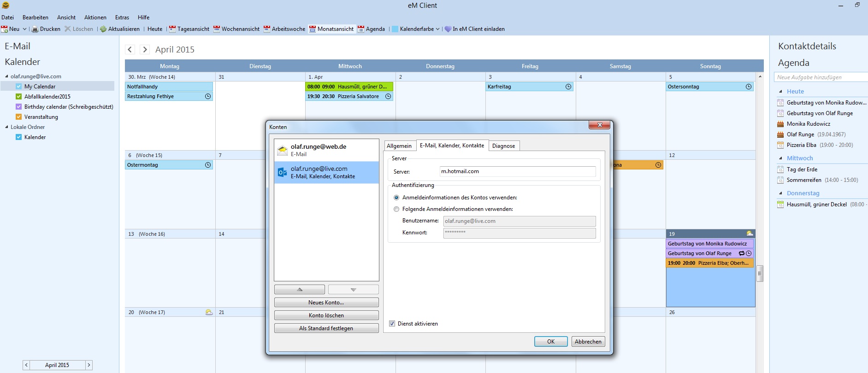Collapse the Donnerstag agenda group
The image size is (868, 373).
[781, 193]
